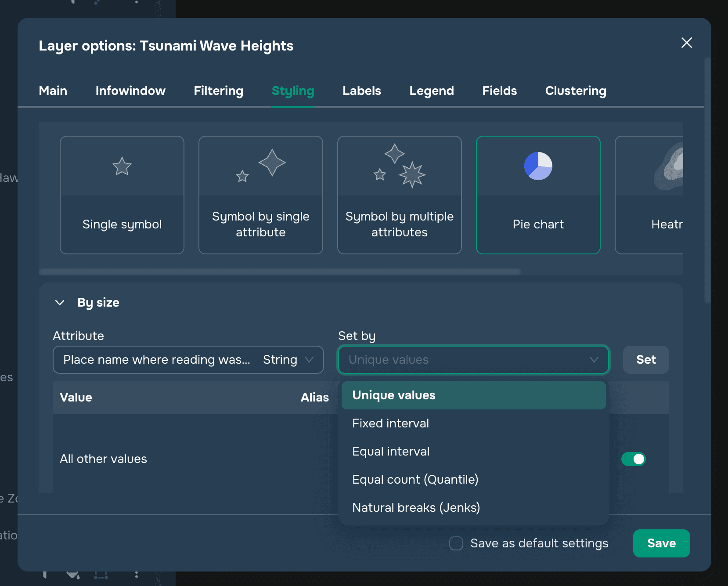Open the Infowindow tab

(130, 90)
